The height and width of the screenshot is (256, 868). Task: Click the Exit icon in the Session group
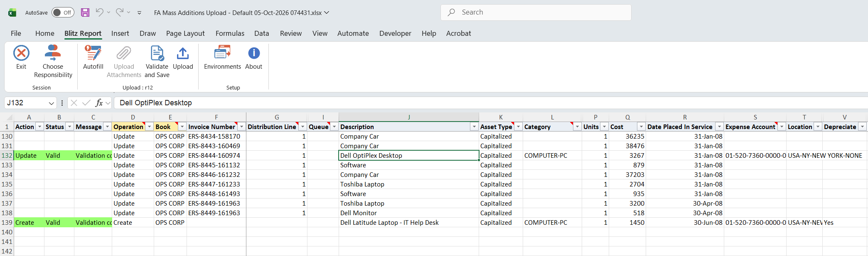21,53
